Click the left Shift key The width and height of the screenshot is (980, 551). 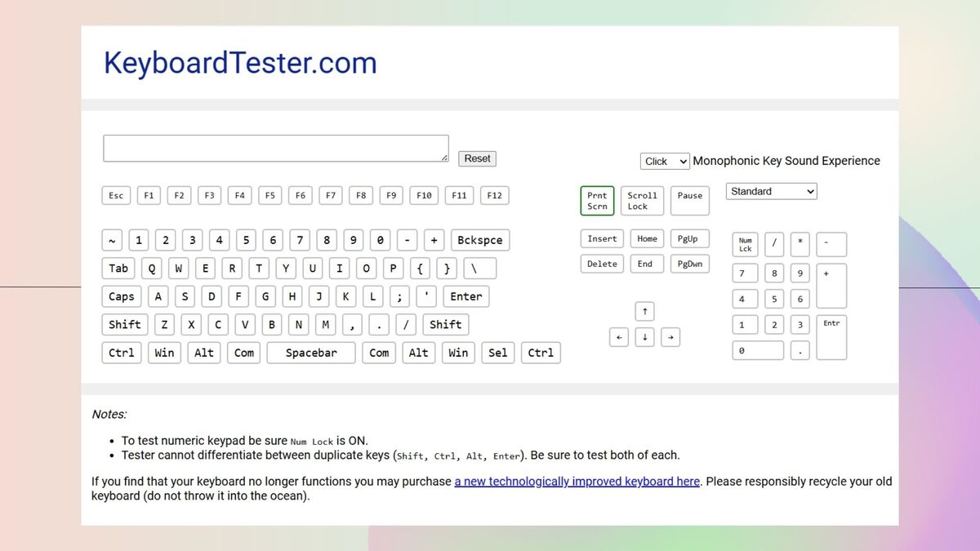click(125, 324)
